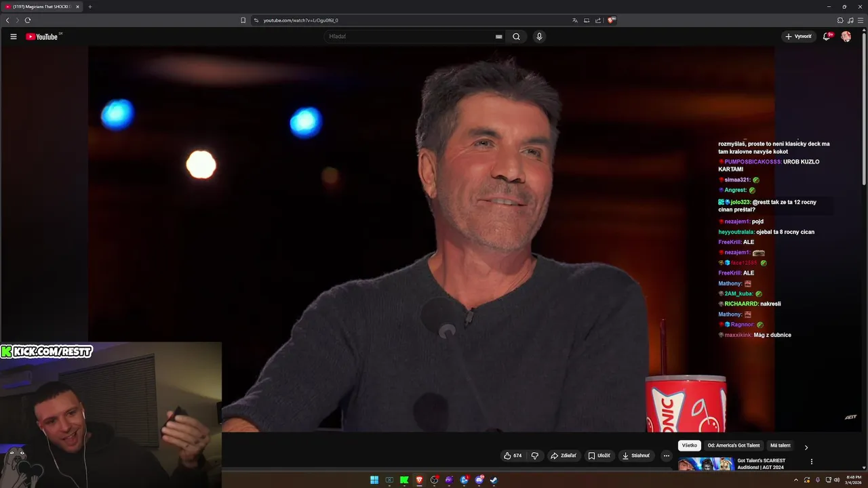The height and width of the screenshot is (488, 868).
Task: Like the video (674)
Action: point(513,455)
